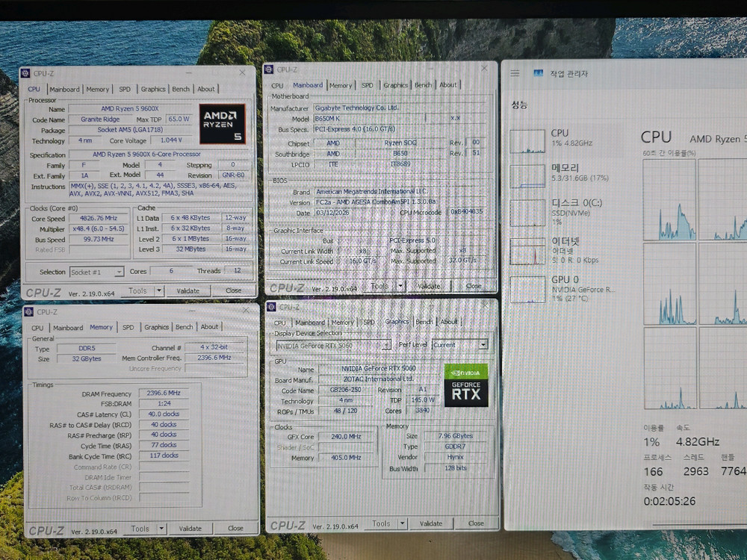Click the GDDR7 memory type field
This screenshot has width=747, height=560.
click(x=456, y=447)
